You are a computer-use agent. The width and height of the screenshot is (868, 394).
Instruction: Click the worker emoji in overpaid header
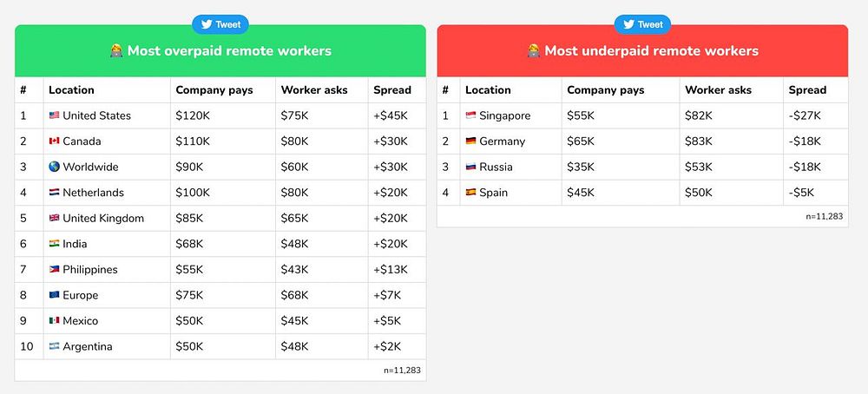[116, 51]
